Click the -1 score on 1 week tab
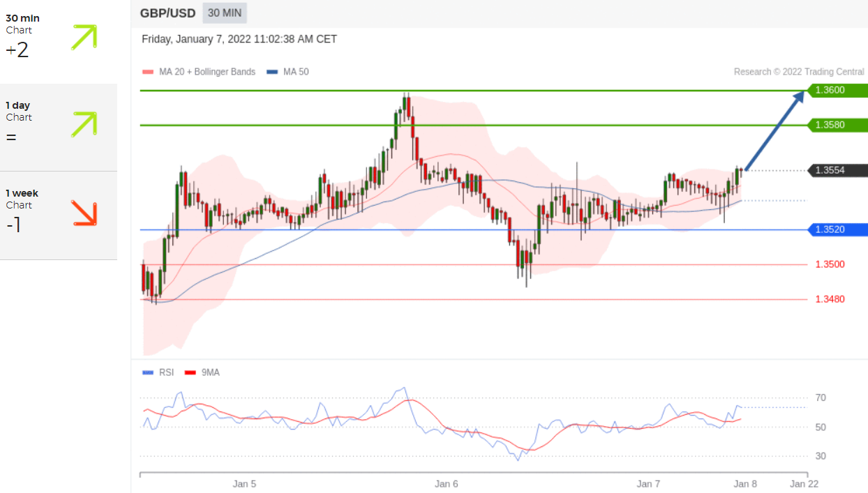This screenshot has height=493, width=868. click(13, 225)
